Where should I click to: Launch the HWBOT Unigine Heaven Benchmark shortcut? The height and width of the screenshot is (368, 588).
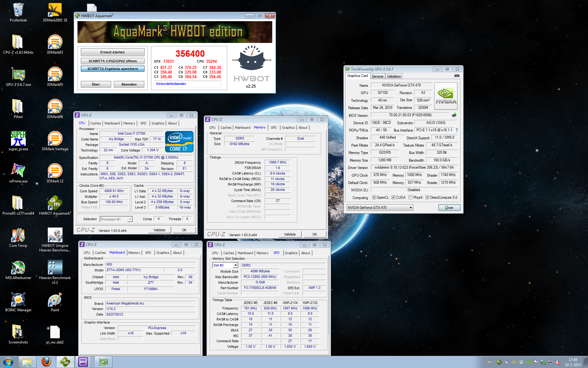tap(55, 240)
